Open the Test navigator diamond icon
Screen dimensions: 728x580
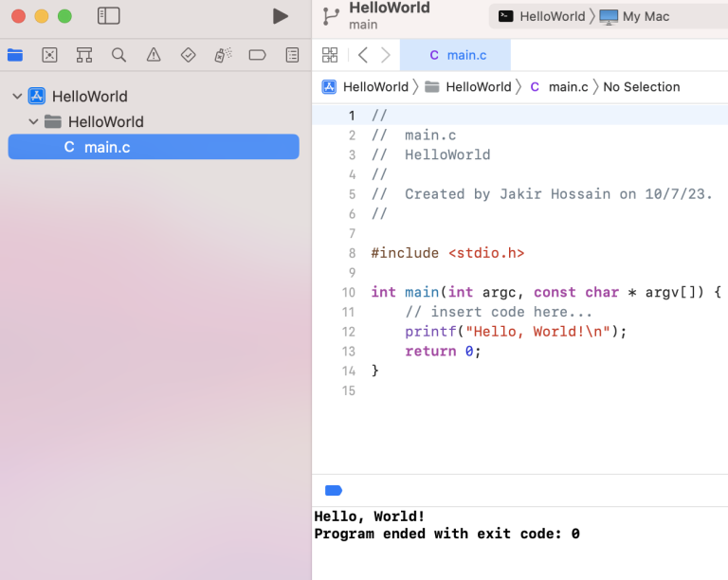[x=188, y=55]
